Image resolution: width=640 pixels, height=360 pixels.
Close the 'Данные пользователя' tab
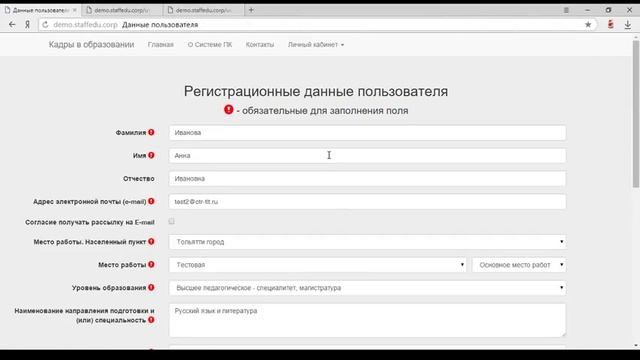tap(75, 10)
